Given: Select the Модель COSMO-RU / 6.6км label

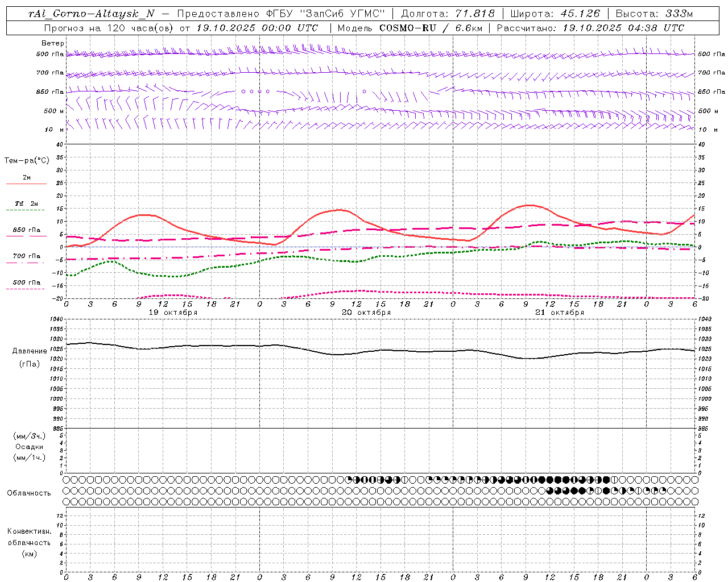Looking at the screenshot, I should pyautogui.click(x=410, y=28).
